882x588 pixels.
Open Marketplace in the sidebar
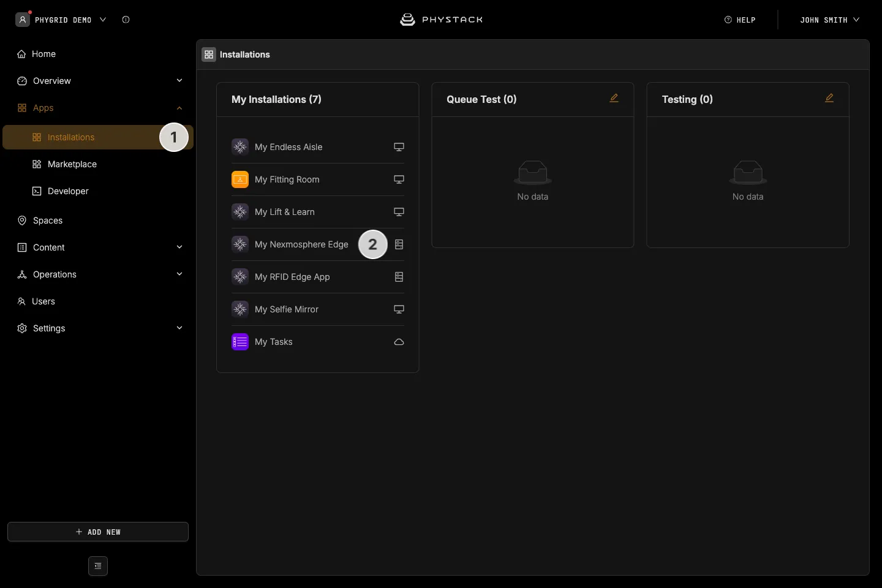click(x=98, y=164)
